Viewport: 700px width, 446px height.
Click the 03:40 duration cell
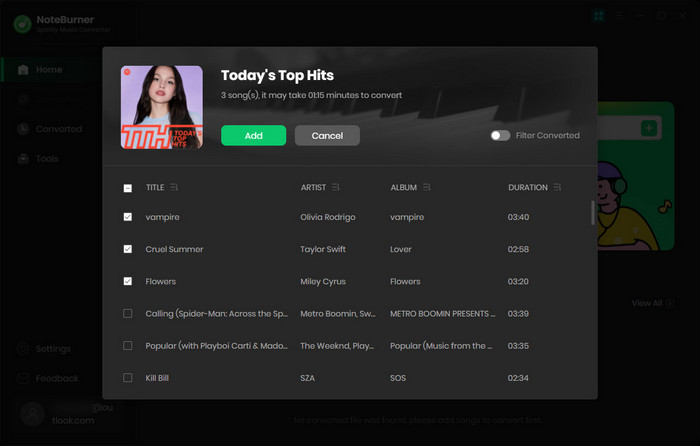[x=518, y=217]
